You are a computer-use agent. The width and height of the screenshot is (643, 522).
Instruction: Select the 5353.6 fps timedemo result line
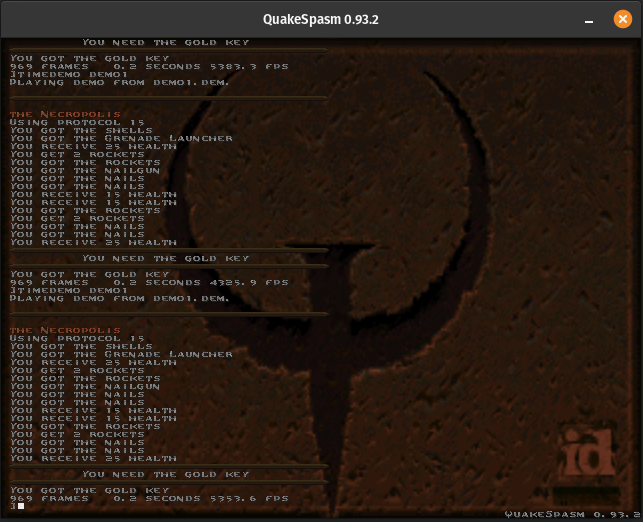(149, 499)
